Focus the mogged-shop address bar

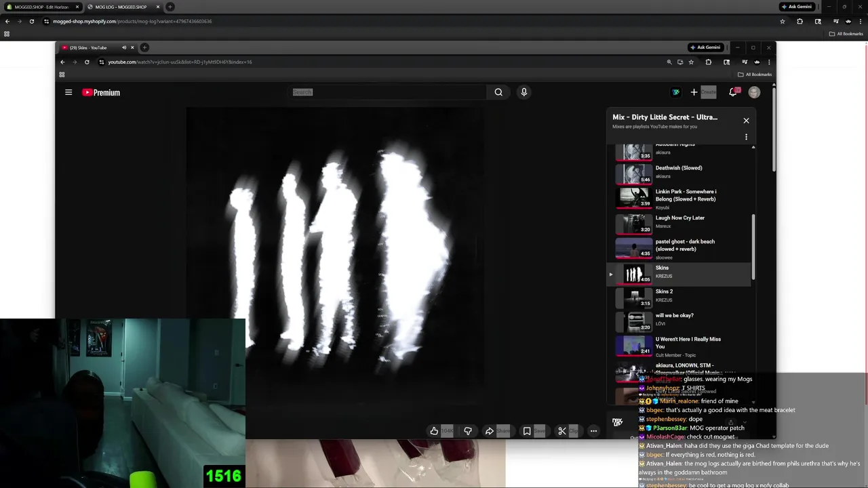click(407, 21)
